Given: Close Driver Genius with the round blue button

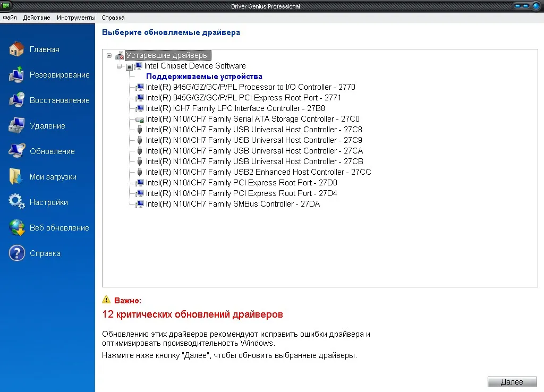Looking at the screenshot, I should [x=537, y=6].
